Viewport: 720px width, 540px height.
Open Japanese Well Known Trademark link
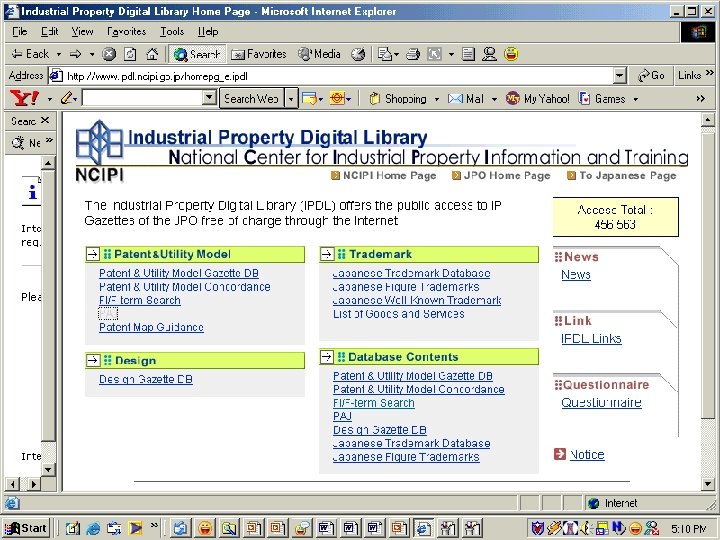click(x=417, y=300)
